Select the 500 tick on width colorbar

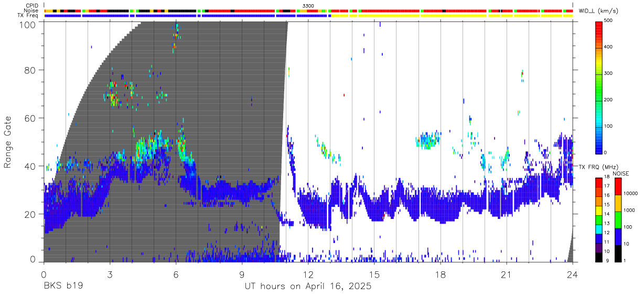point(609,21)
